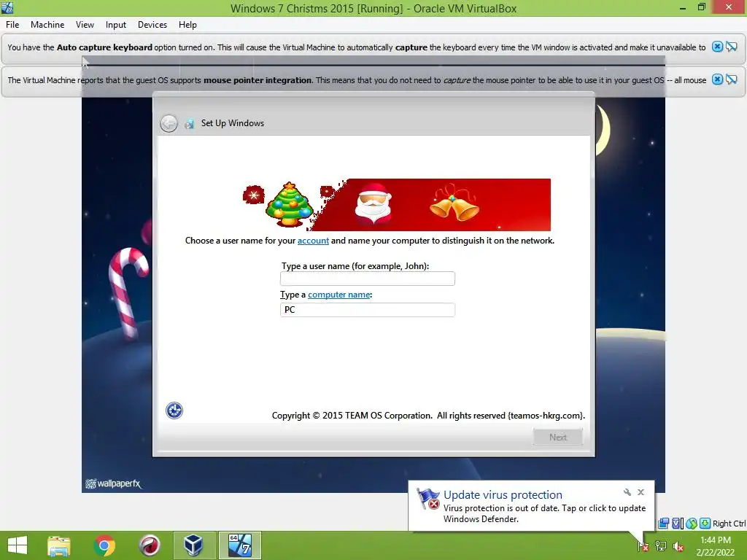The width and height of the screenshot is (747, 560).
Task: Switch to VirtualBox Manager on taskbar
Action: (x=194, y=545)
